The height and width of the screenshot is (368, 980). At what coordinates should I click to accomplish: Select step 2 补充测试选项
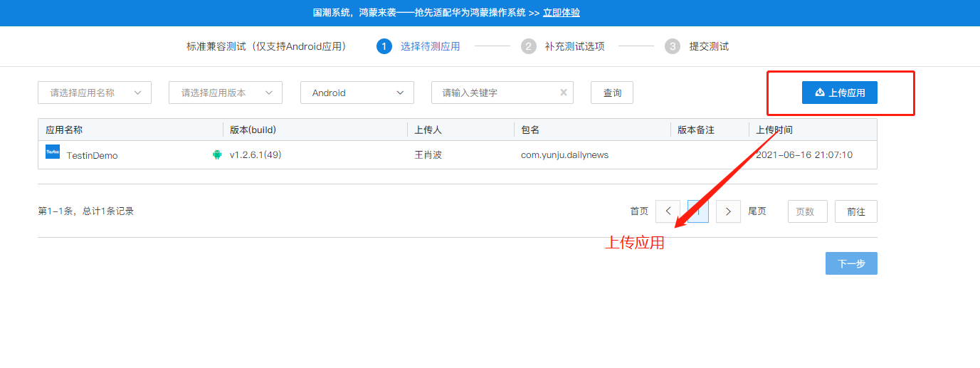pos(563,46)
